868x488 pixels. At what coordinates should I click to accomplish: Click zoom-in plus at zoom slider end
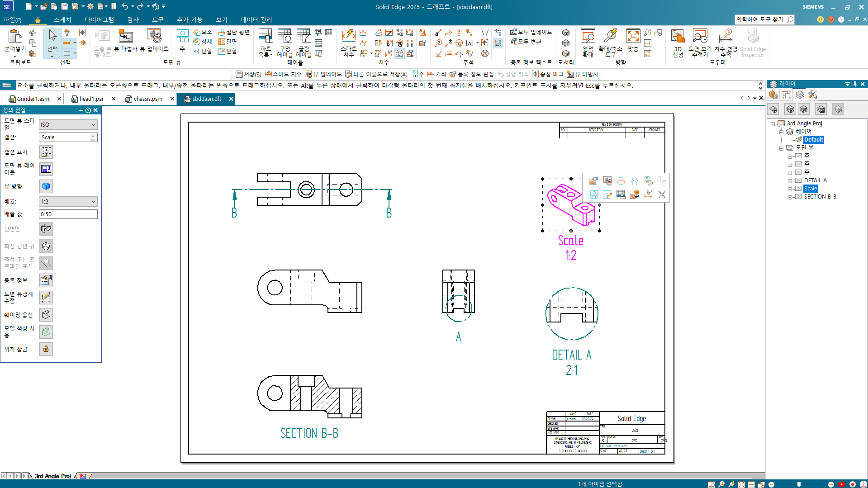pyautogui.click(x=831, y=484)
